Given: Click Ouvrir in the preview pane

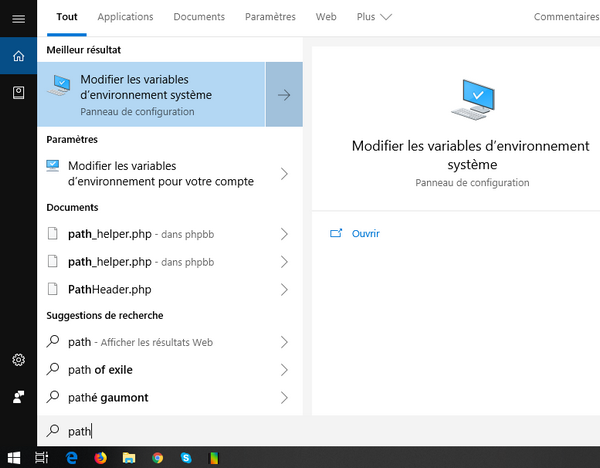Looking at the screenshot, I should point(365,233).
